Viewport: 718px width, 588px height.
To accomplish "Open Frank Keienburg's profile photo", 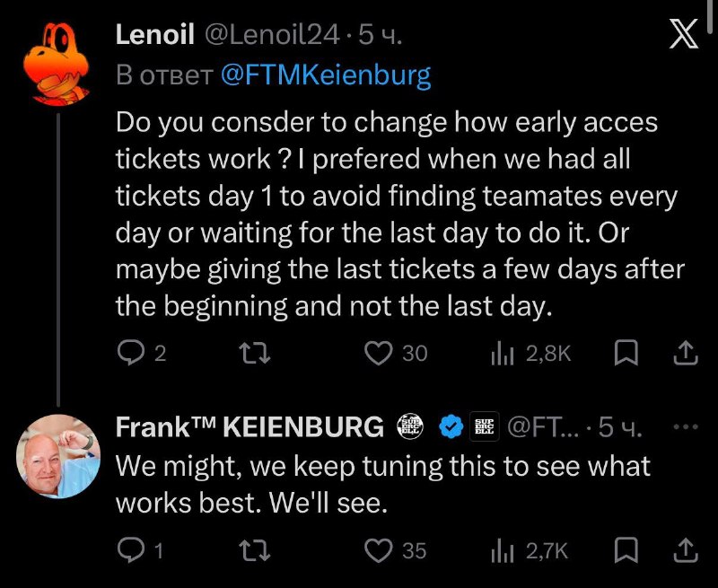I will [58, 456].
